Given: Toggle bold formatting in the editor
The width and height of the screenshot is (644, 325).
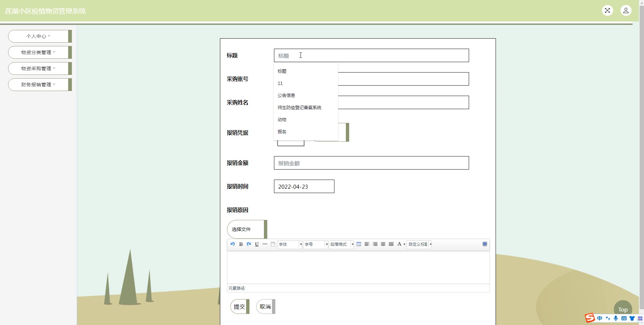Looking at the screenshot, I should (241, 244).
